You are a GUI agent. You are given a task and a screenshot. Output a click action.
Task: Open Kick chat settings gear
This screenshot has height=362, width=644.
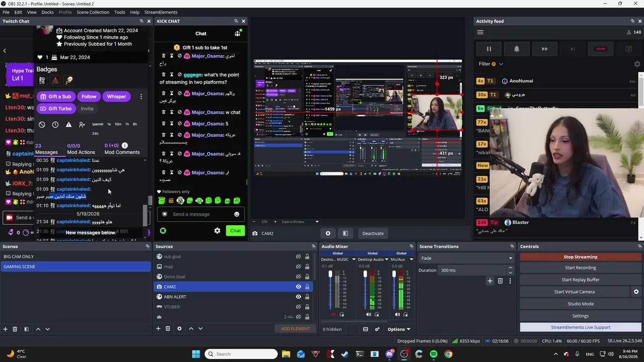(217, 231)
